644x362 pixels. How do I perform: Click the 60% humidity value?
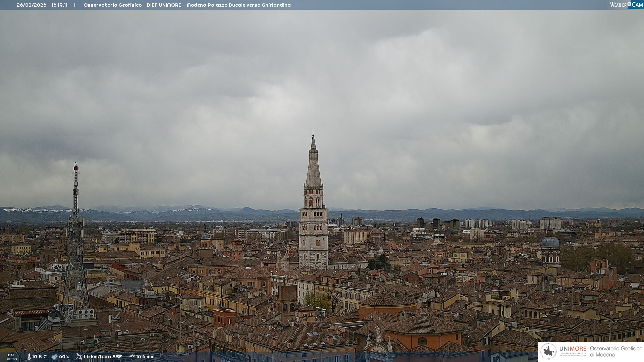coord(64,357)
